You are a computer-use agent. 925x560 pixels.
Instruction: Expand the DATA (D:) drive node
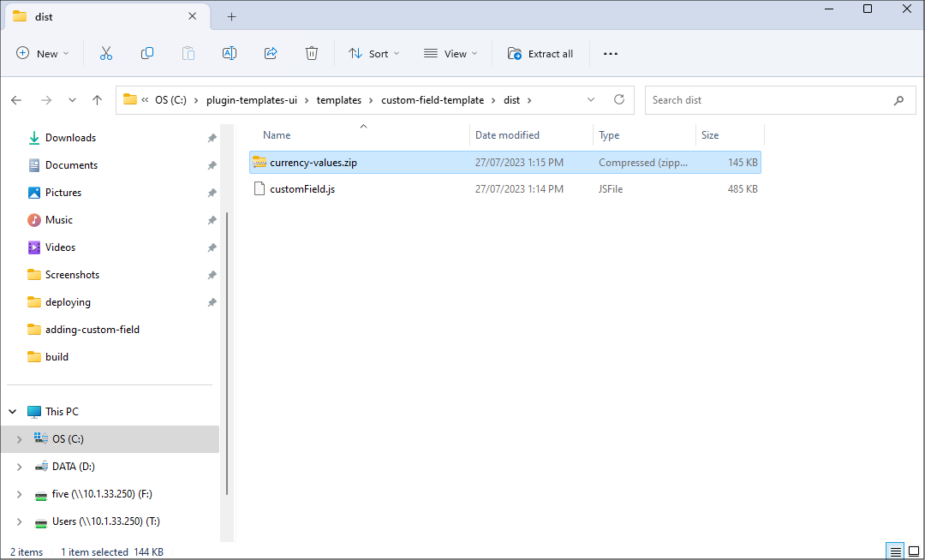(x=19, y=467)
